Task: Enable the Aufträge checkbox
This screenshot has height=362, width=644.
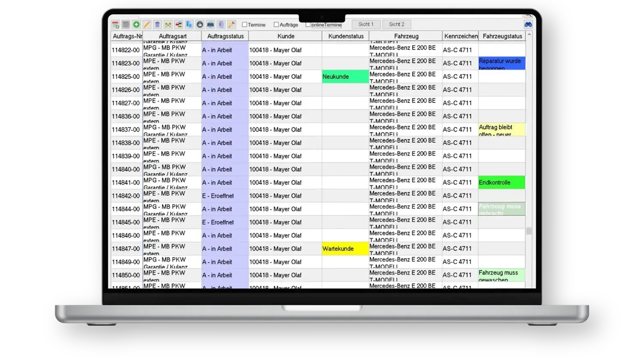Action: 276,24
